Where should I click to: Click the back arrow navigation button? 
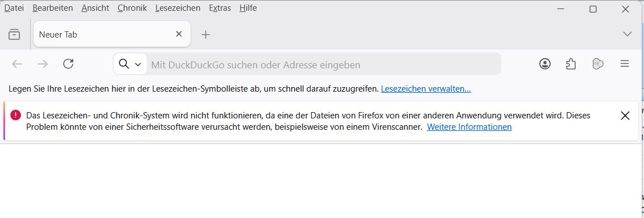(17, 64)
